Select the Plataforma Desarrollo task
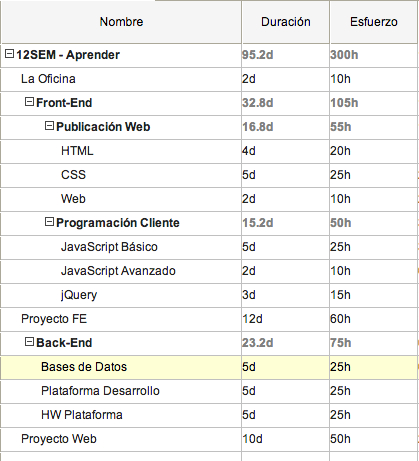This screenshot has height=461, width=419. tap(100, 391)
